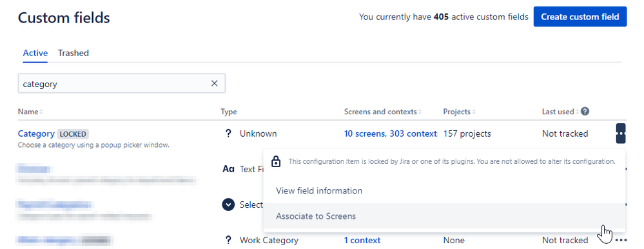Viewport: 644px width, 249px height.
Task: Click the Type column header
Action: (229, 112)
